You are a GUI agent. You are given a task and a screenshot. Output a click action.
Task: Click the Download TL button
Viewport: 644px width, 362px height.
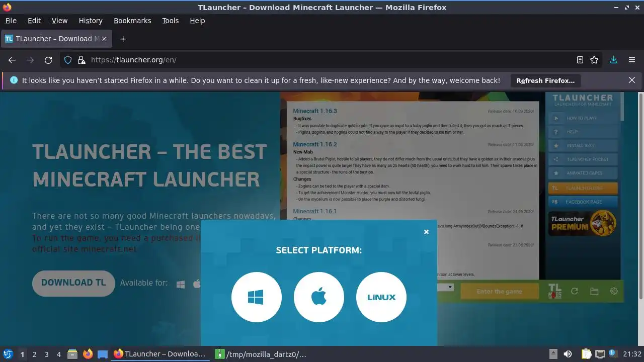[x=73, y=283]
